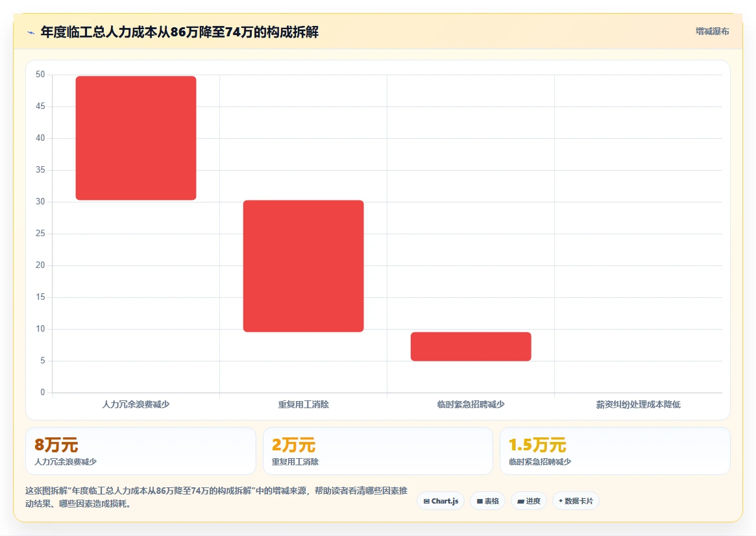Image resolution: width=756 pixels, height=536 pixels.
Task: Click the icon inside the 表格 tag
Action: click(480, 502)
